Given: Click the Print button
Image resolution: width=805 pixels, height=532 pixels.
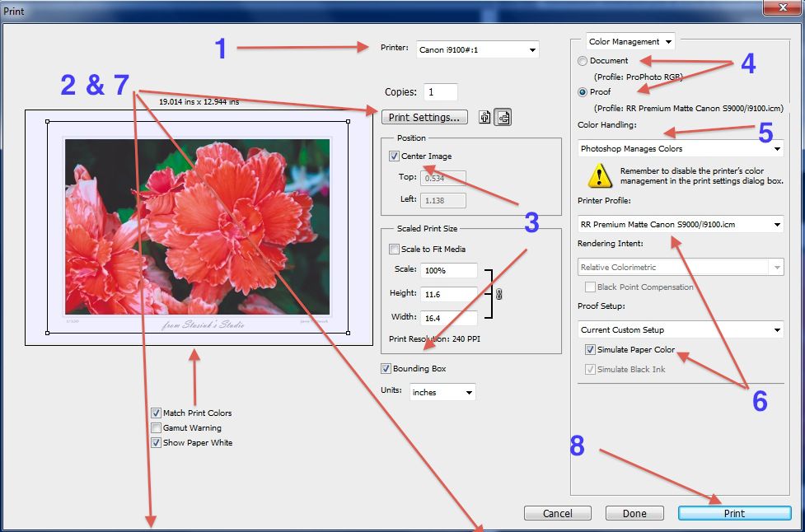Looking at the screenshot, I should (x=735, y=514).
